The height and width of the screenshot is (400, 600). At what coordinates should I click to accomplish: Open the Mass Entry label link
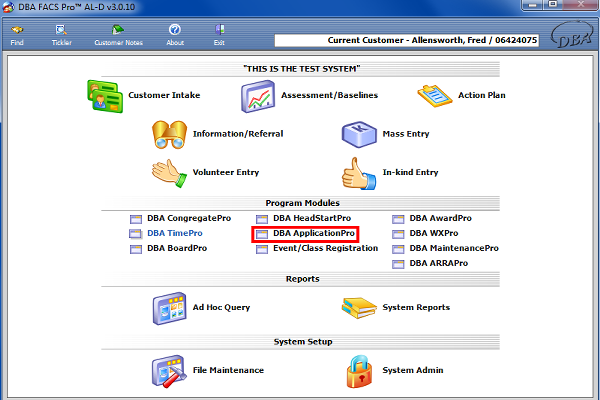click(x=406, y=134)
